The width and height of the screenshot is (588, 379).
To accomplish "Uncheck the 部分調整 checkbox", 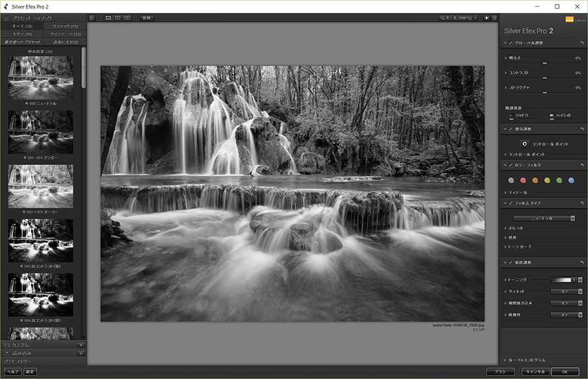I will (x=511, y=129).
